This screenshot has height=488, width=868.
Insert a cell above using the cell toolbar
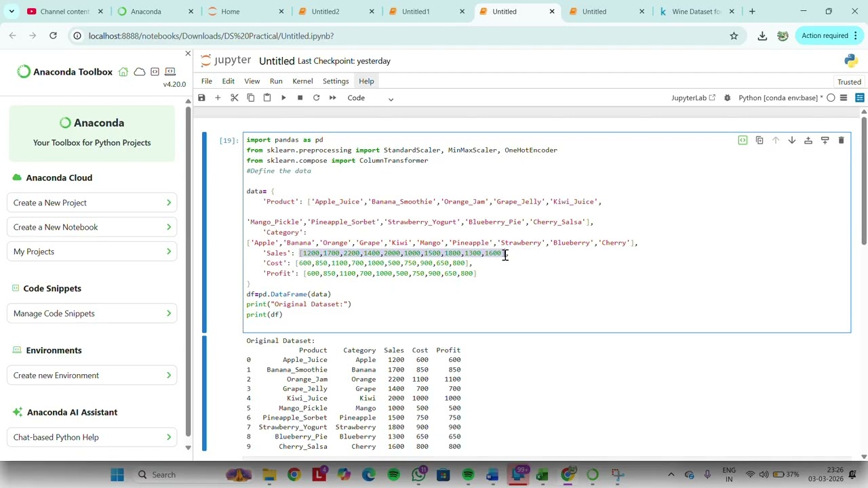pos(808,140)
